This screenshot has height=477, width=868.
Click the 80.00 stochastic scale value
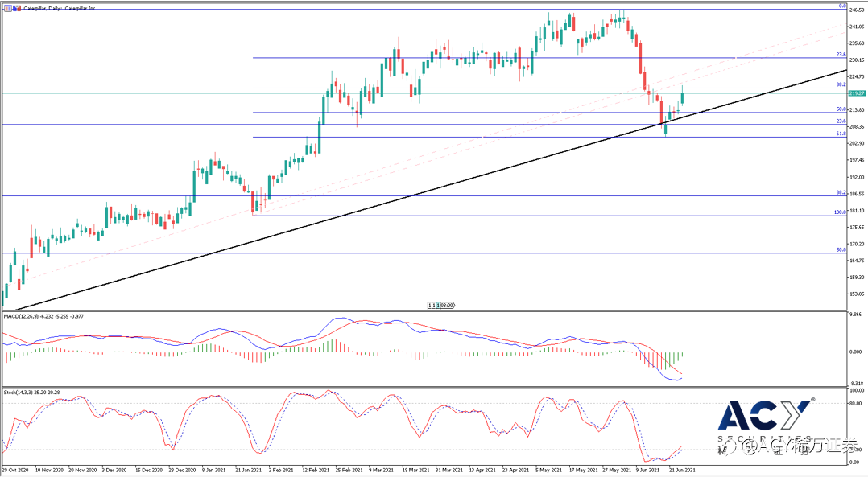click(x=857, y=404)
